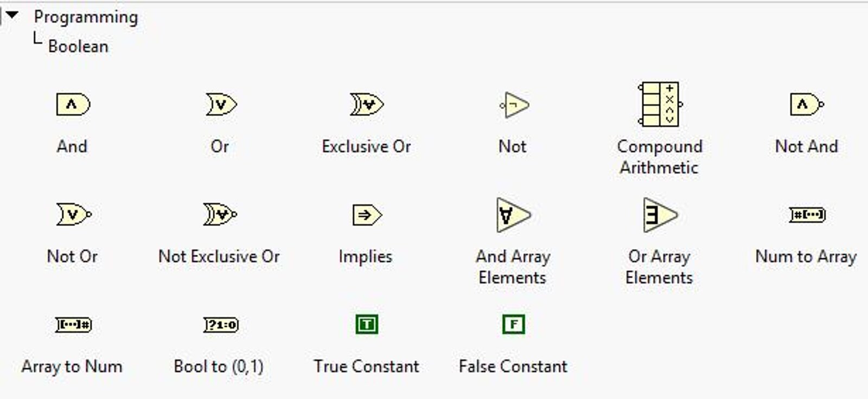This screenshot has height=399, width=868.
Task: Pick the Not Or gate icon
Action: [74, 214]
